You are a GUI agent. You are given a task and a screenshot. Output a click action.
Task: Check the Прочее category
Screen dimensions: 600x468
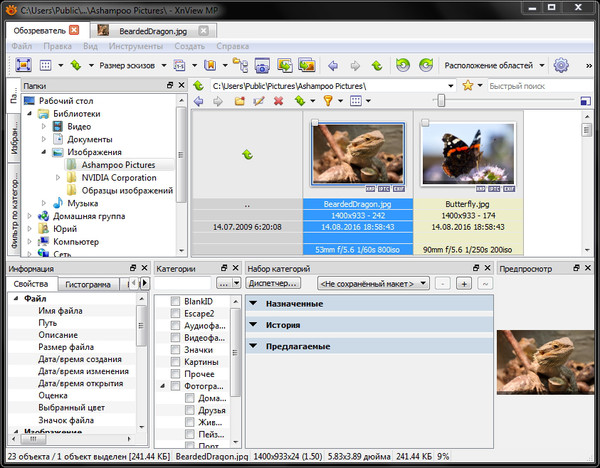(175, 374)
